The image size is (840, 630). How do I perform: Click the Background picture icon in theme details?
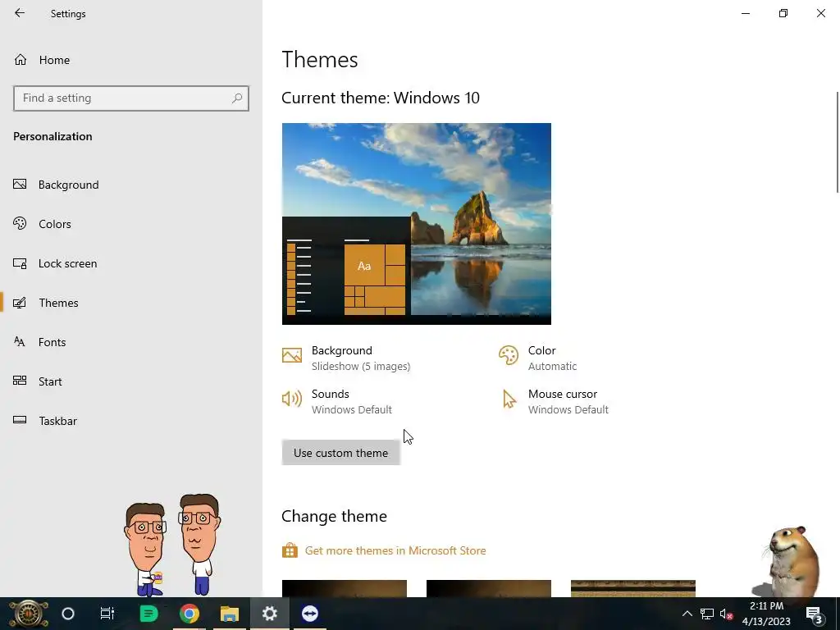point(292,354)
